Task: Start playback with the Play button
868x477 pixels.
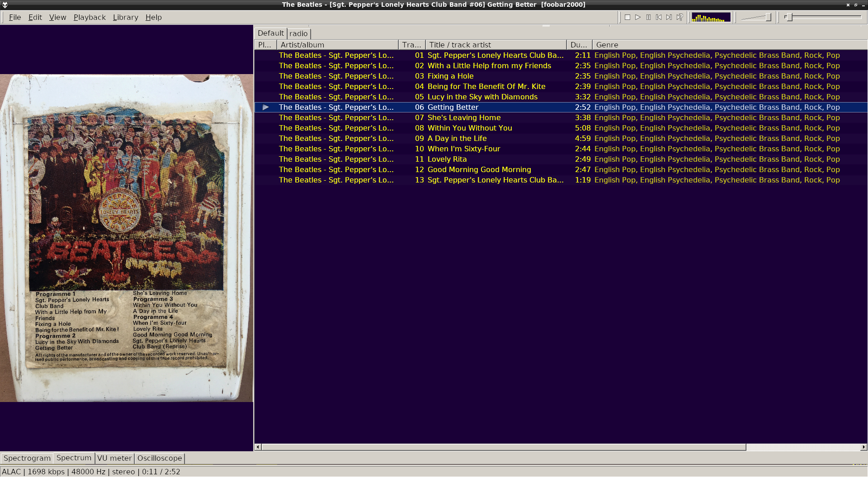Action: click(x=638, y=17)
